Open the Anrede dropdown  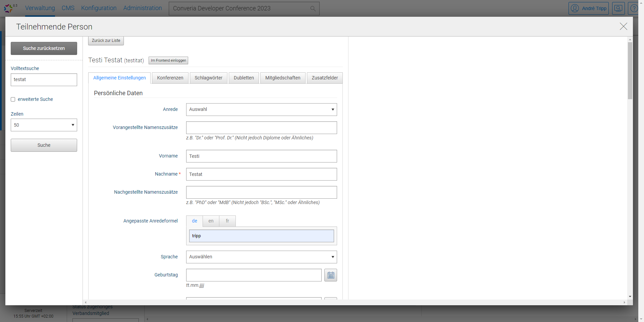coord(261,110)
